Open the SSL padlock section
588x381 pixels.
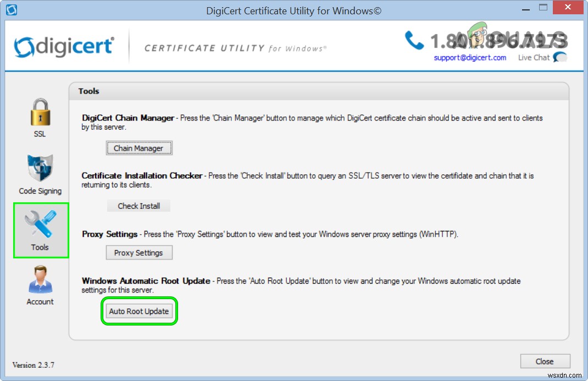(x=40, y=118)
